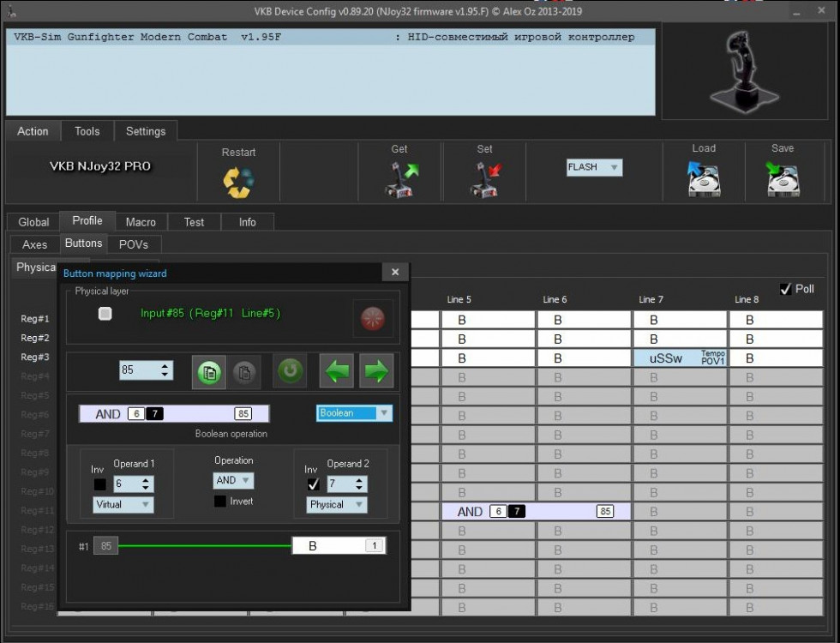Viewport: 840px width, 643px height.
Task: Click the green right arrow for next button
Action: tap(376, 370)
